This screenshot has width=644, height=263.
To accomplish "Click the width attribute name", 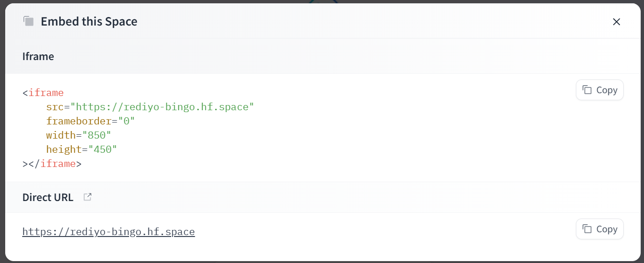I will [61, 135].
